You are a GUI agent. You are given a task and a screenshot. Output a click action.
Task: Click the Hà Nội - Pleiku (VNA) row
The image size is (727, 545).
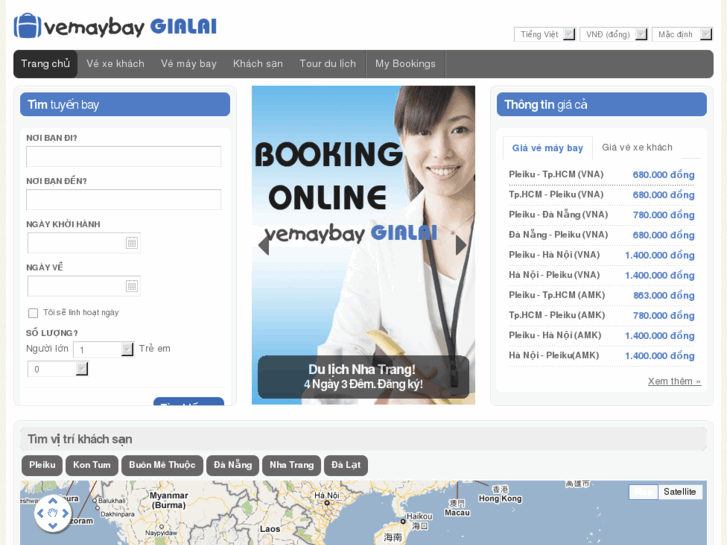pyautogui.click(x=601, y=275)
